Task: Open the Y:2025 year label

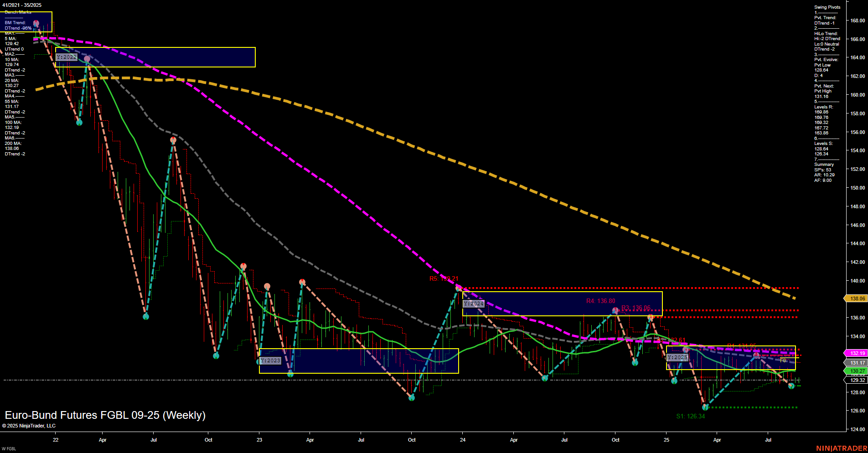Action: point(677,357)
